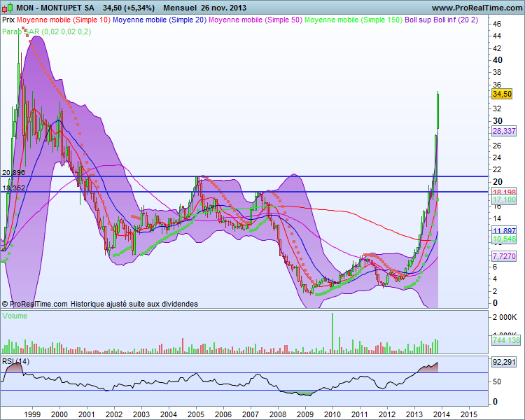Click 'Boll sup Boll inf (20 2)' legend
Viewport: 525px width, 420px height.
point(441,20)
